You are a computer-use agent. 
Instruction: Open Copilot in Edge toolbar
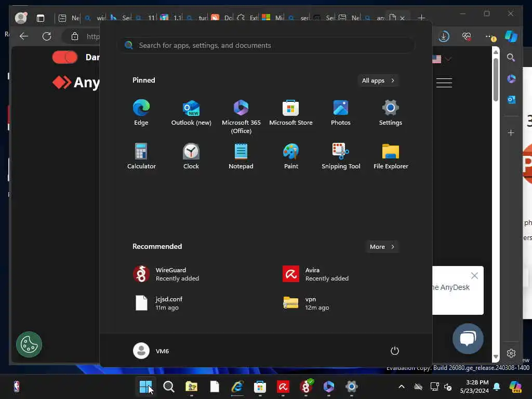click(x=511, y=36)
